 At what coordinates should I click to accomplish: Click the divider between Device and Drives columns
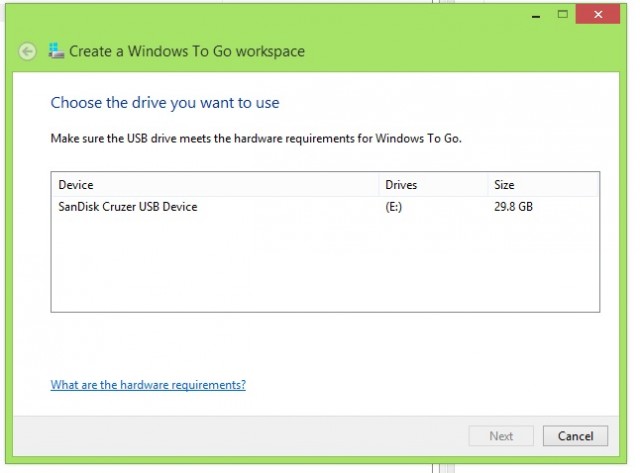click(379, 185)
